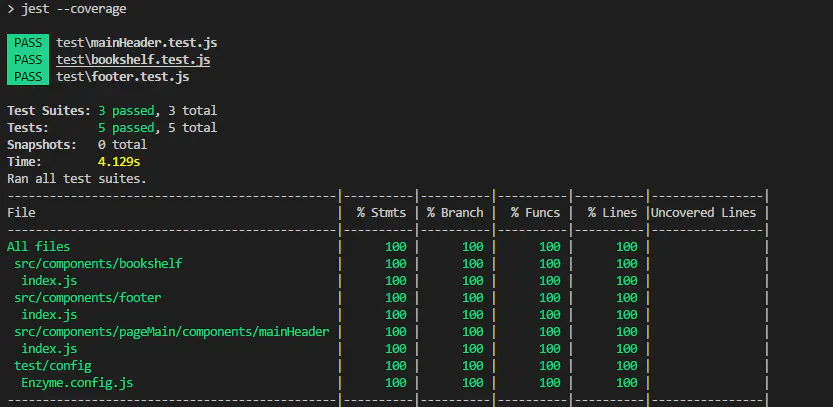
Task: Click the 'Test Suites:' label
Action: [x=49, y=111]
